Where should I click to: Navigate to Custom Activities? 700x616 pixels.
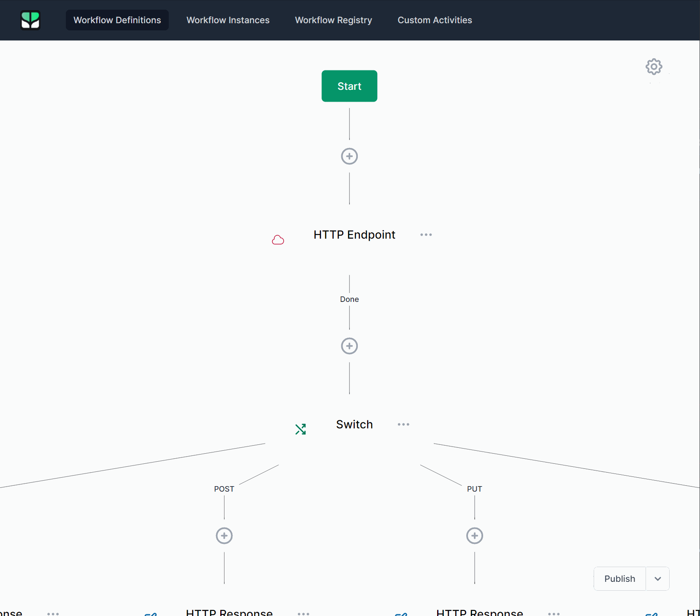pos(434,20)
